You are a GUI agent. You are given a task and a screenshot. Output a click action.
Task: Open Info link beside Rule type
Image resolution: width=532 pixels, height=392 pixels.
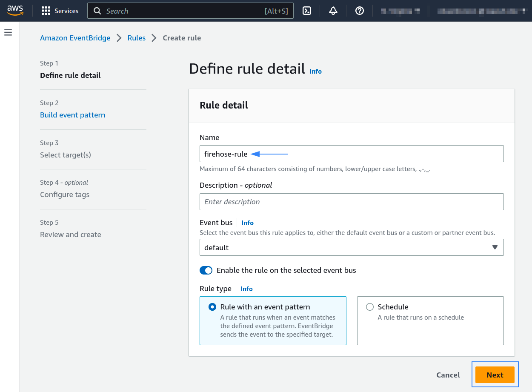point(247,289)
